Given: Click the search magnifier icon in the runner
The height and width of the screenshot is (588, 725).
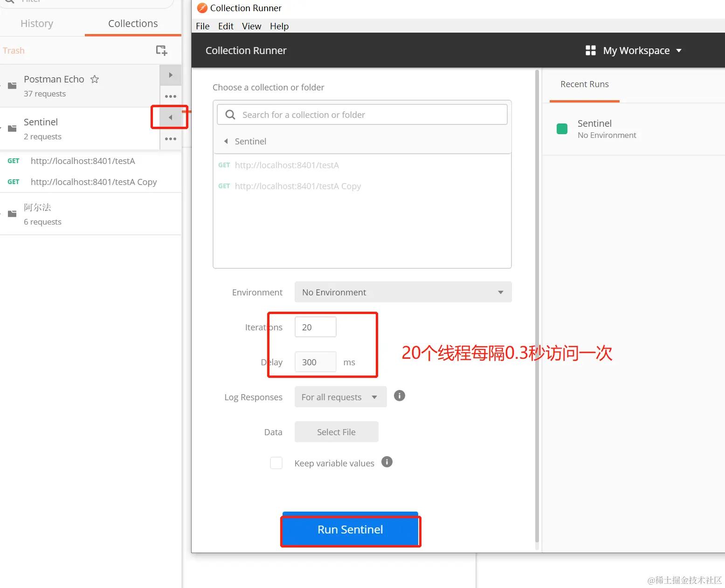Looking at the screenshot, I should [x=230, y=115].
